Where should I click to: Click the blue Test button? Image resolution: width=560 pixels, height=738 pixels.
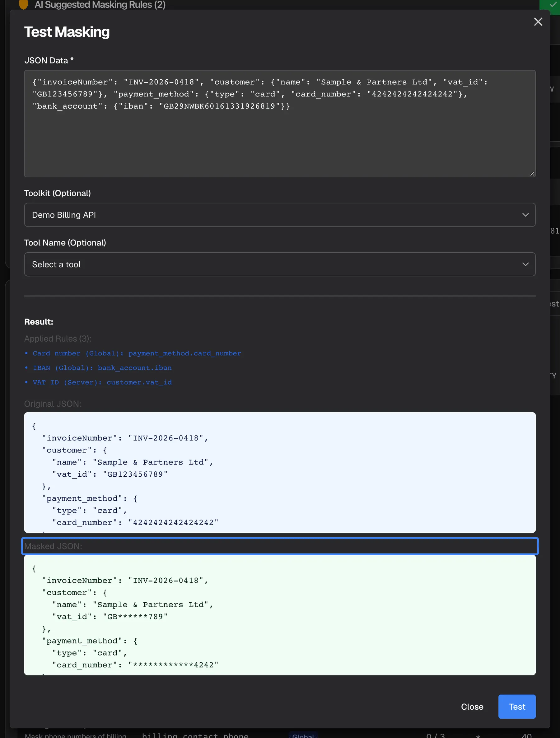(x=517, y=706)
